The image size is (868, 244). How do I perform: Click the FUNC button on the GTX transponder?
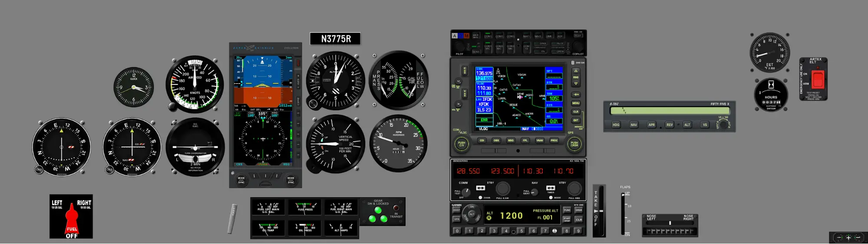tap(567, 210)
